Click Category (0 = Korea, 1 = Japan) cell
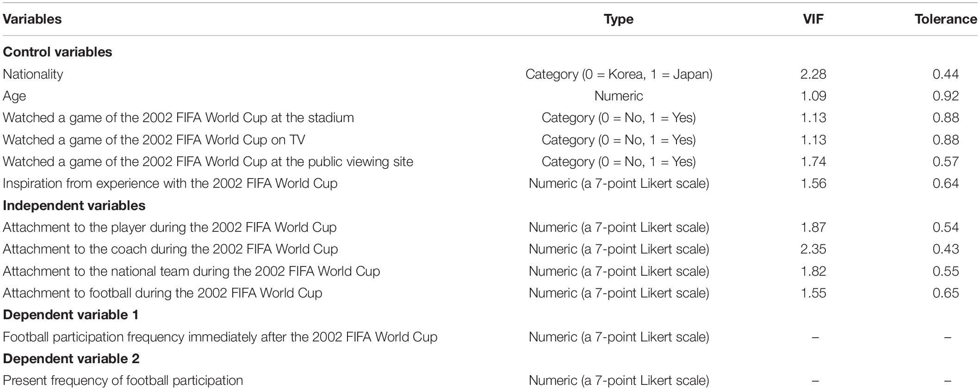 point(619,74)
